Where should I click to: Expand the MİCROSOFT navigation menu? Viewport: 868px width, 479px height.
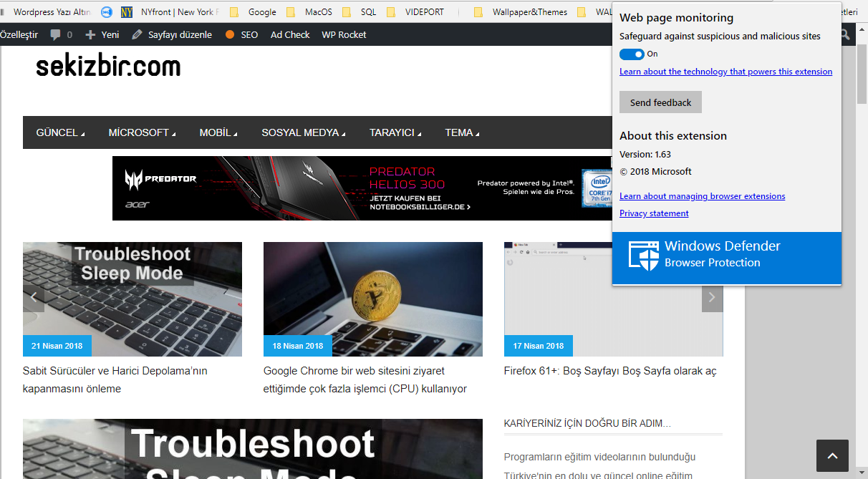click(x=142, y=132)
